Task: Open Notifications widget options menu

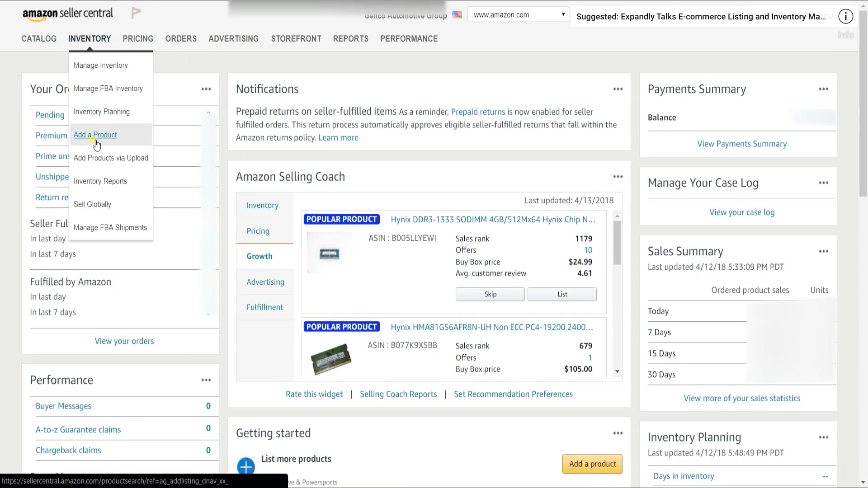Action: coord(618,89)
